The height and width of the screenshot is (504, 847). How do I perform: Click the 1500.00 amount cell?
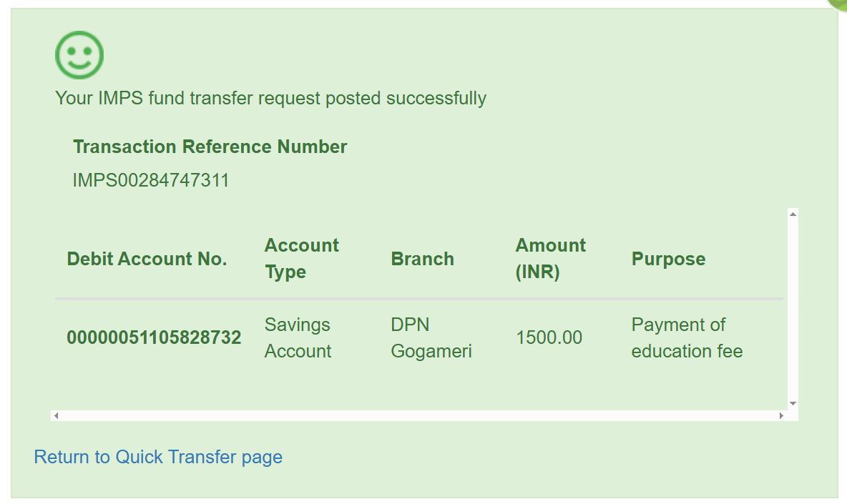click(549, 337)
